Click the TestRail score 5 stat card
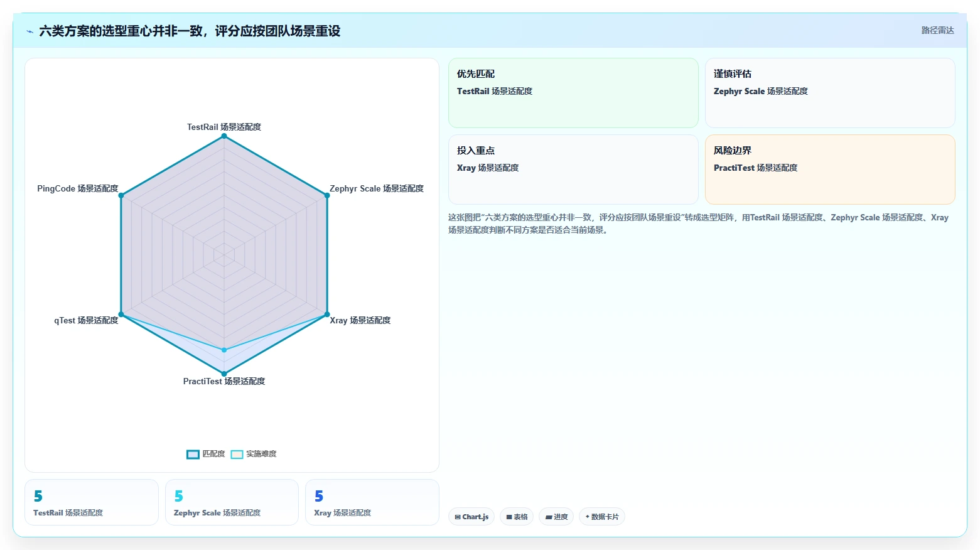This screenshot has width=980, height=550. [x=92, y=502]
